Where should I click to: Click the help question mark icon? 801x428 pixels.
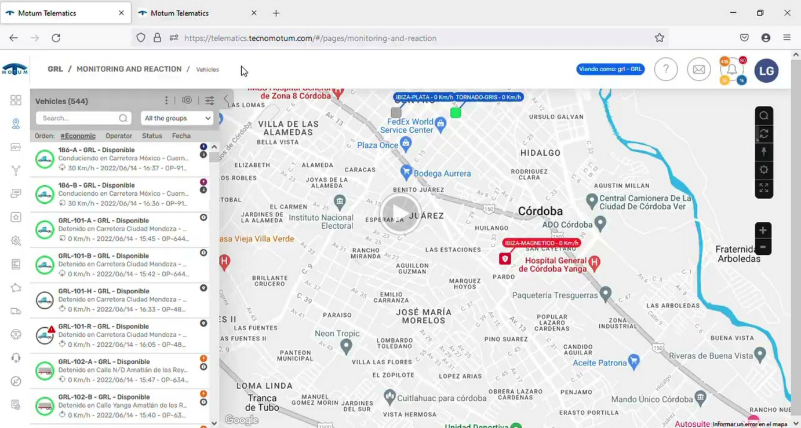[x=666, y=70]
